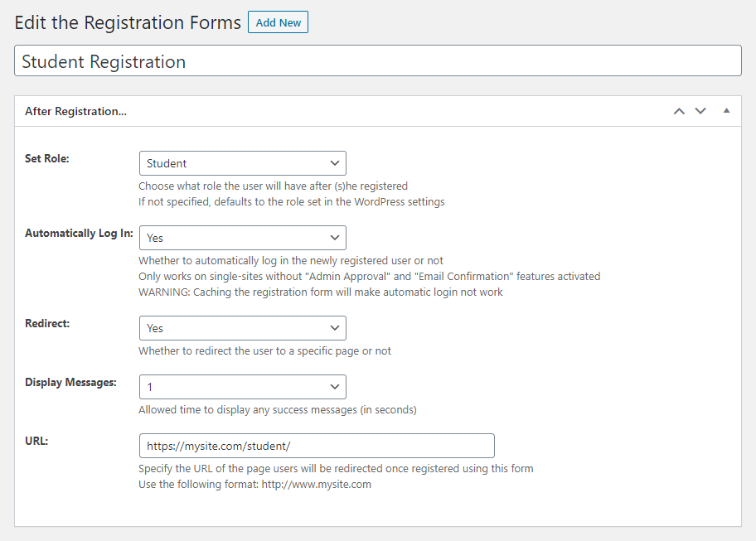Click the URL label
The height and width of the screenshot is (541, 756).
pyautogui.click(x=36, y=441)
